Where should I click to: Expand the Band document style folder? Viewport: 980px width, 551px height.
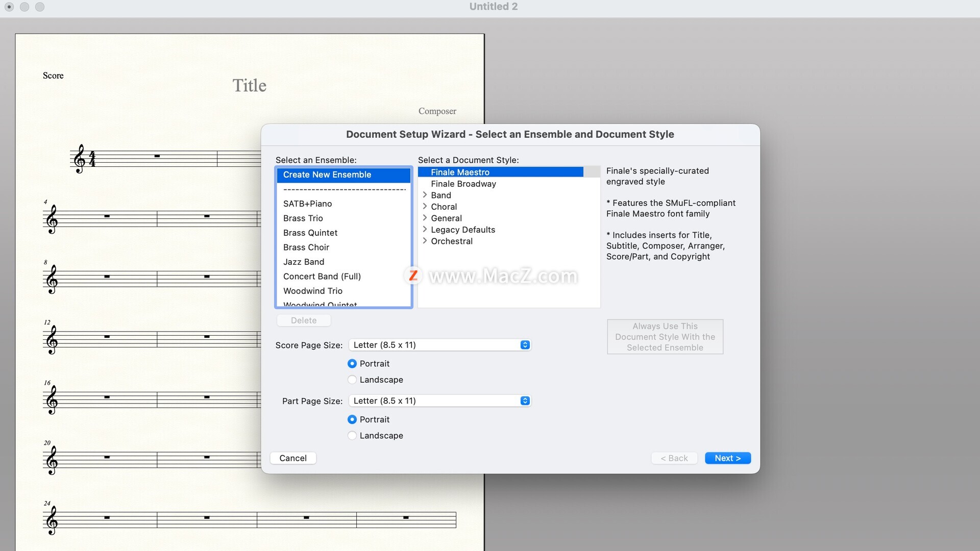425,195
